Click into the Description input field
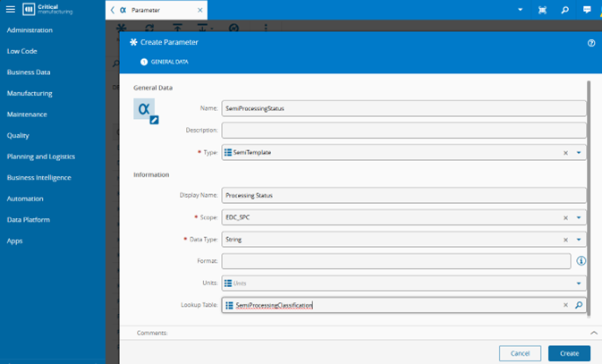The height and width of the screenshot is (364, 602). pyautogui.click(x=403, y=131)
